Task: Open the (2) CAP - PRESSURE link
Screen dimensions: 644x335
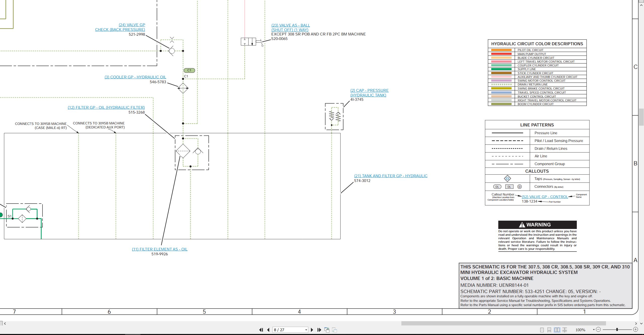Action: click(x=369, y=90)
